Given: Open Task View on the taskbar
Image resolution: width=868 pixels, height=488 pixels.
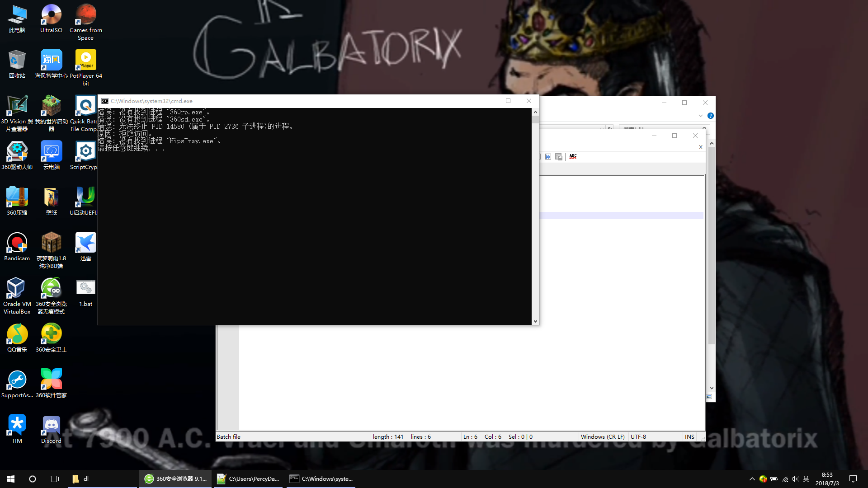Looking at the screenshot, I should coord(54,479).
